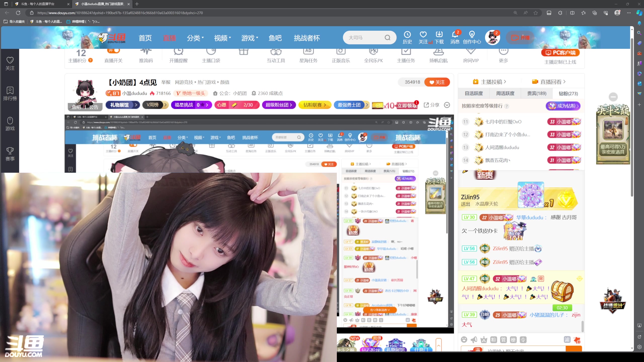Expand the 更多 tools menu
The image size is (644, 362).
pyautogui.click(x=503, y=56)
